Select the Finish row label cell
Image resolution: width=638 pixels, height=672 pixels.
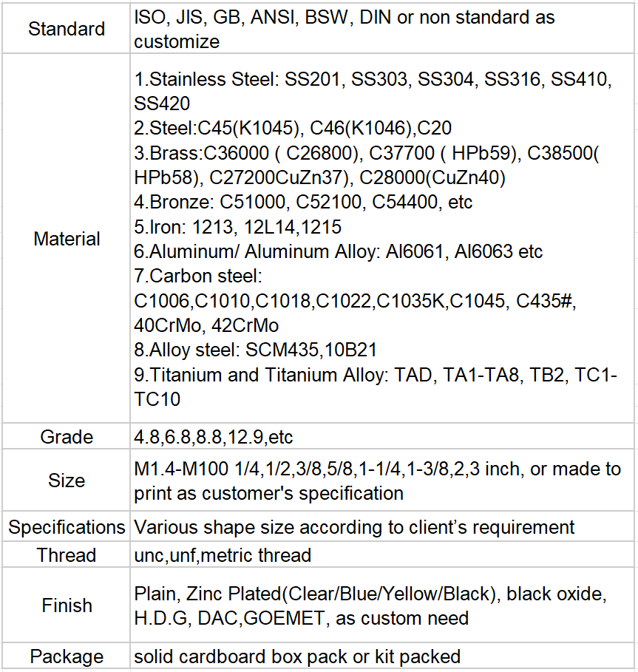pyautogui.click(x=67, y=605)
